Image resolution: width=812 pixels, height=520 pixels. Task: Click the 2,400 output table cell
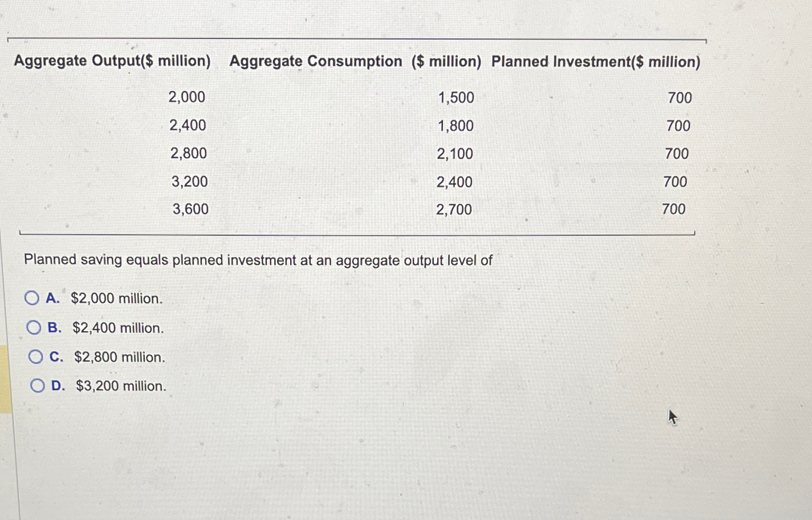188,125
